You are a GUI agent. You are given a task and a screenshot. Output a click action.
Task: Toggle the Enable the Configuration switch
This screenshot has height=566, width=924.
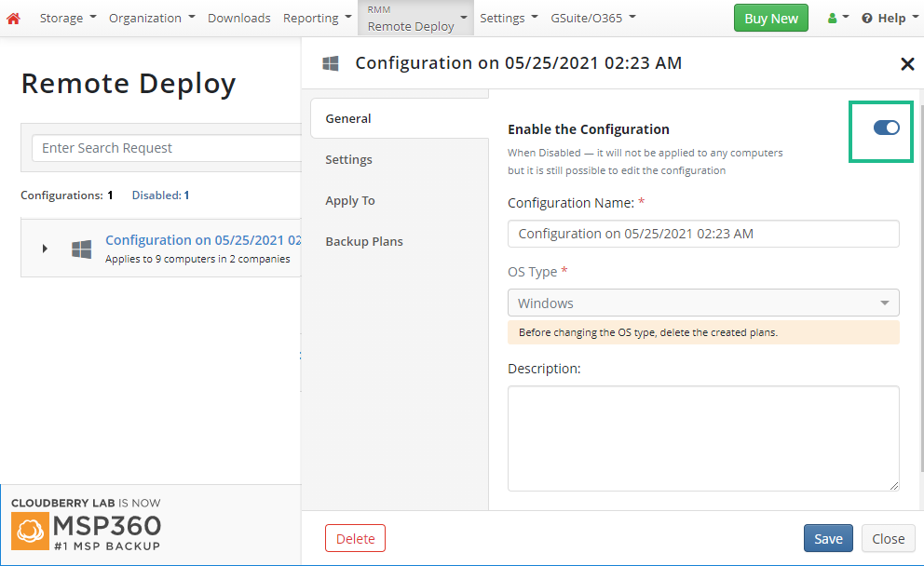tap(887, 128)
